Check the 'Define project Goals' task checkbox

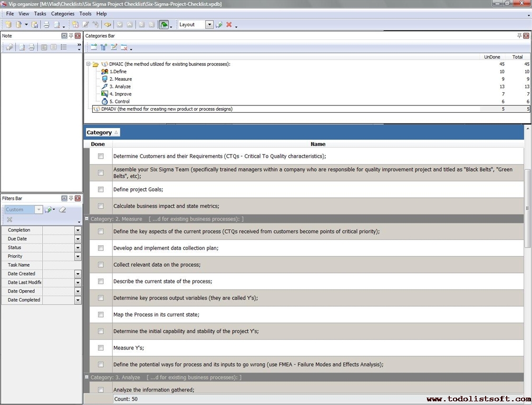point(101,189)
